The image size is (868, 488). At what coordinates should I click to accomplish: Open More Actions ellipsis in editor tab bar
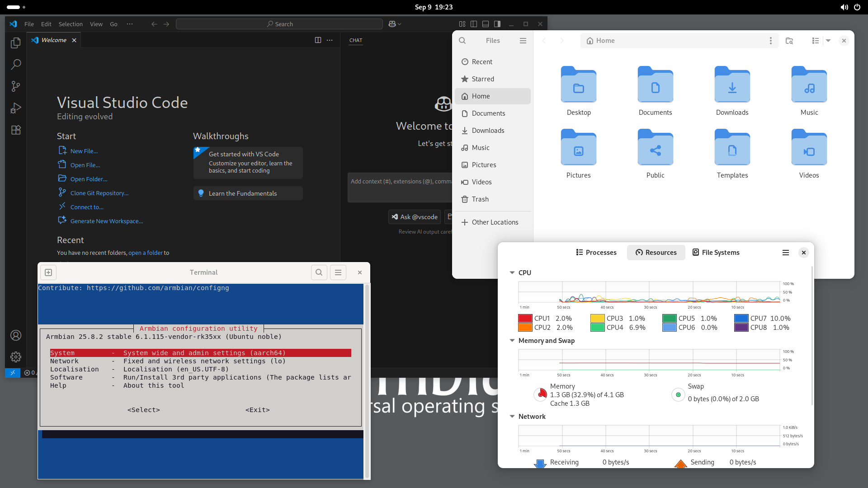[330, 40]
